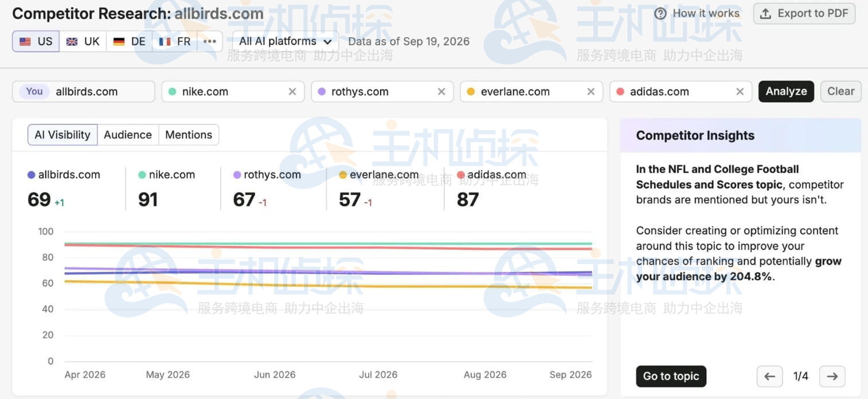Image resolution: width=868 pixels, height=399 pixels.
Task: Click nike.com green legend dot
Action: click(x=142, y=175)
